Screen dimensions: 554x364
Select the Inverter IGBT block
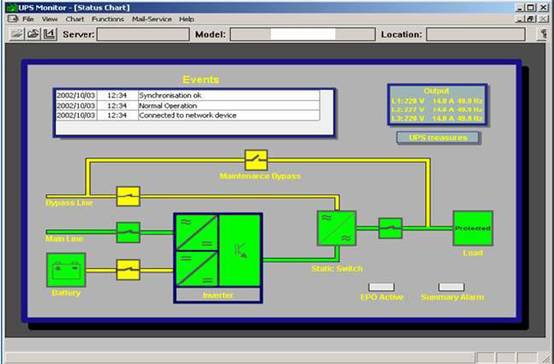click(240, 250)
